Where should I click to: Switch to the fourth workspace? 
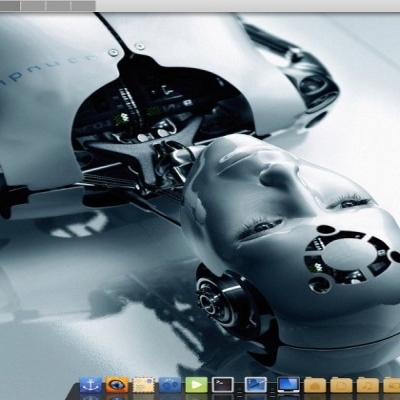click(84, 5)
